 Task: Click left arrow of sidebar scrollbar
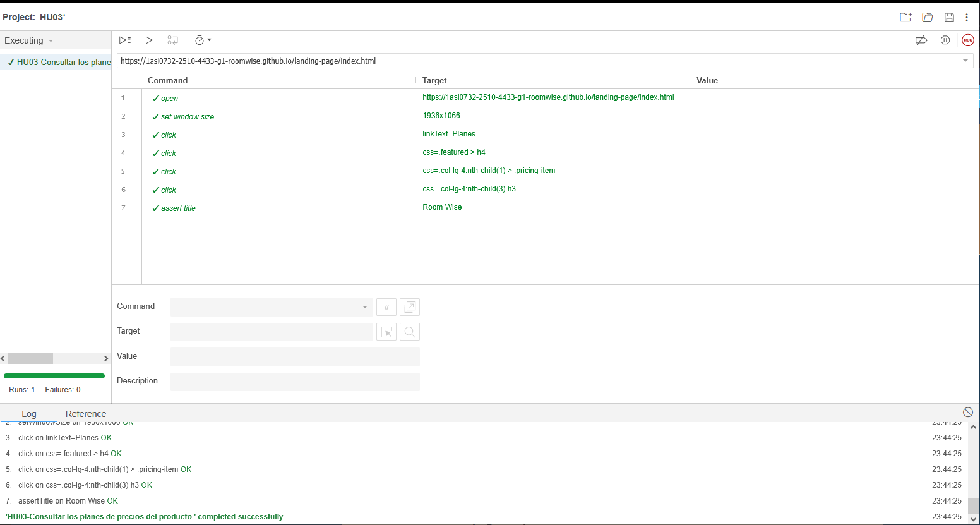[3, 358]
